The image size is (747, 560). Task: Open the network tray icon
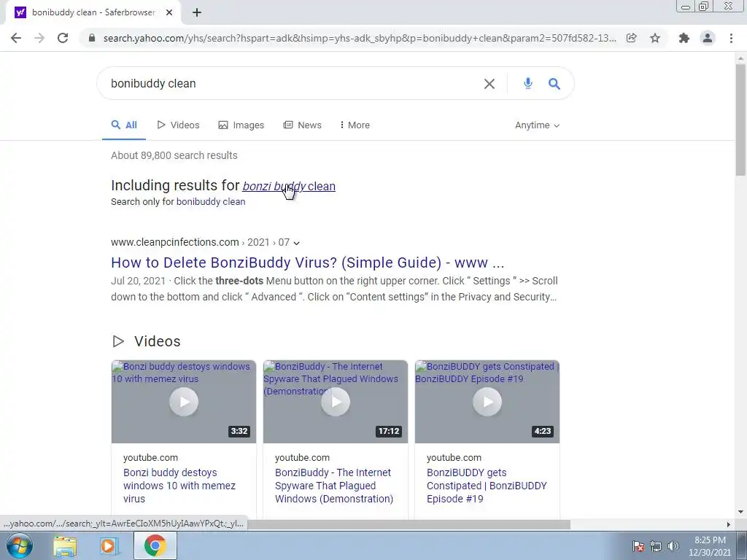coord(656,546)
